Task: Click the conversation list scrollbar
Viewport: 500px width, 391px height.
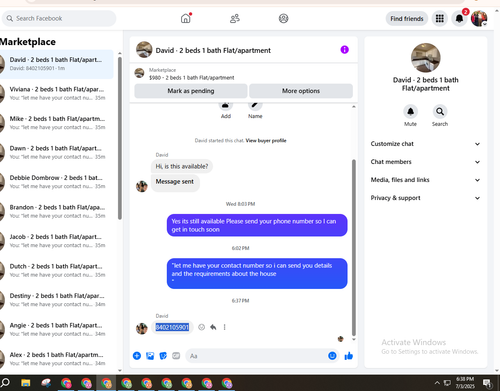Action: click(120, 138)
